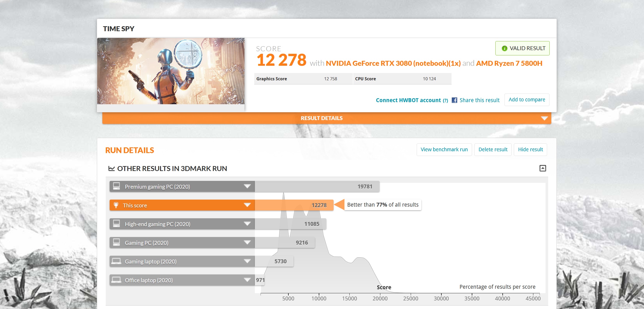Click the Time Spy benchmark thumbnail image

(171, 71)
